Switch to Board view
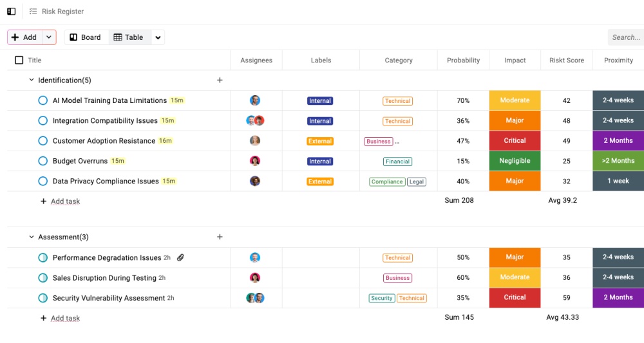 [86, 37]
